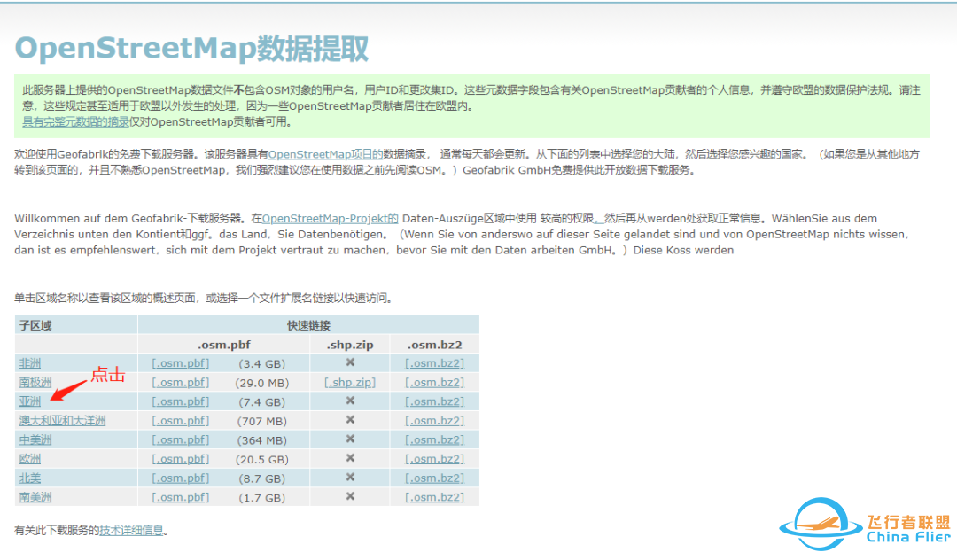
Task: Download 澳大利亚和大洋洲 .osm.pbf file
Action: 181,421
